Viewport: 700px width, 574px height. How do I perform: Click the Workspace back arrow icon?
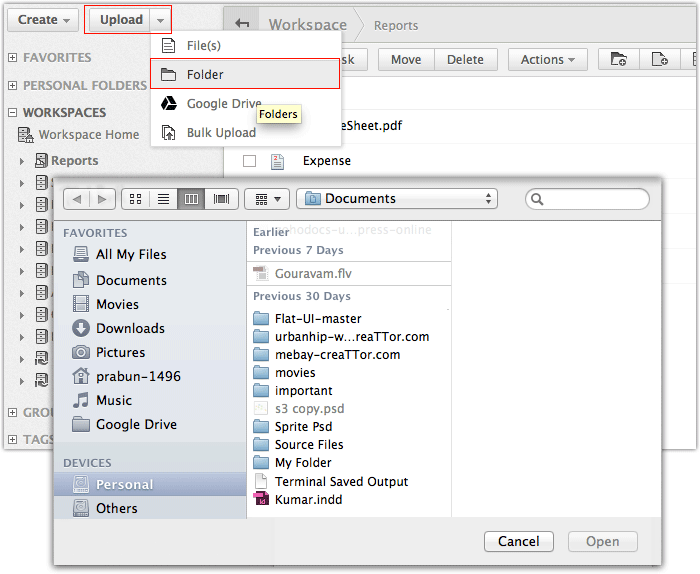(240, 24)
